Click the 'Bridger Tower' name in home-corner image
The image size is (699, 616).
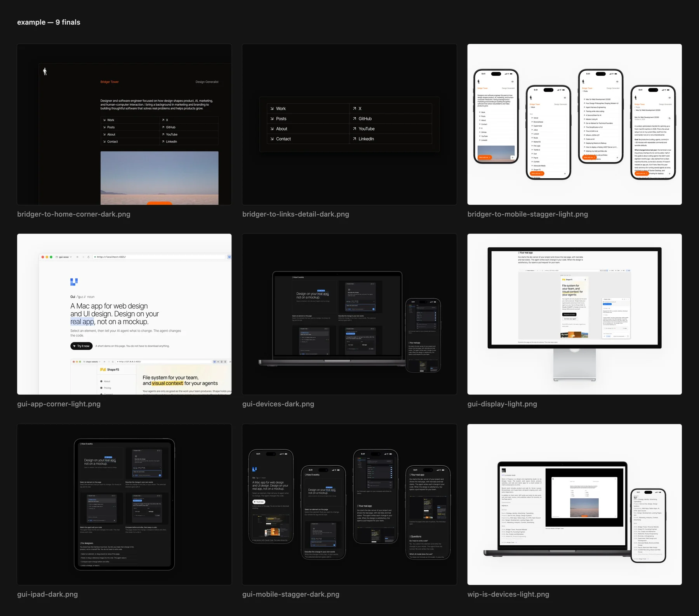[x=110, y=82]
